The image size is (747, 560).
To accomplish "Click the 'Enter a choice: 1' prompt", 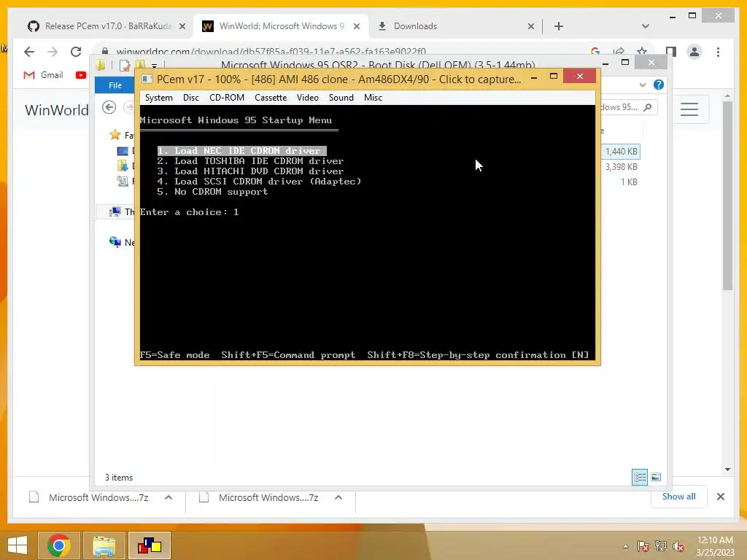I will point(189,212).
